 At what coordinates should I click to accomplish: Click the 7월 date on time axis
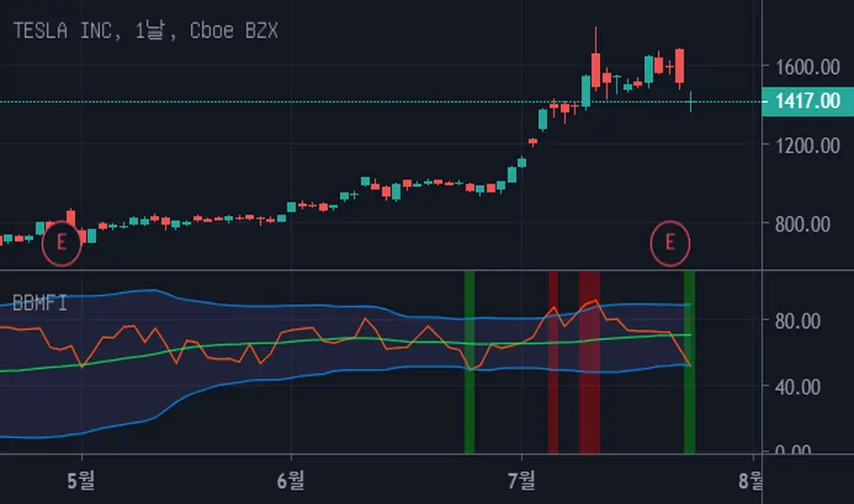click(x=521, y=480)
